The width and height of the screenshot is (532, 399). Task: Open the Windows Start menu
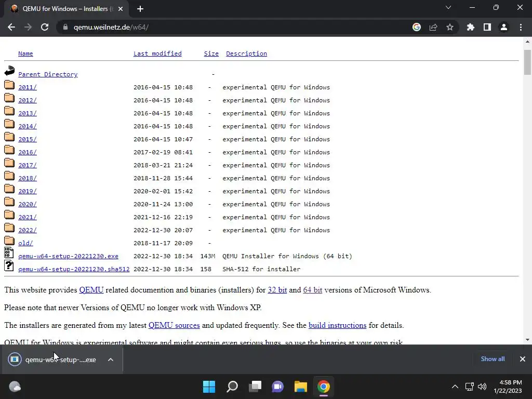[x=209, y=387]
